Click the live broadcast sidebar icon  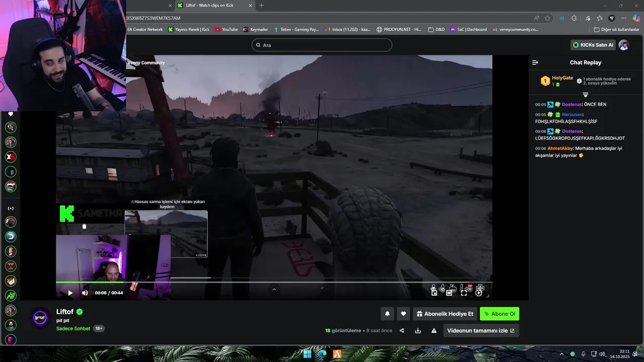(11, 208)
